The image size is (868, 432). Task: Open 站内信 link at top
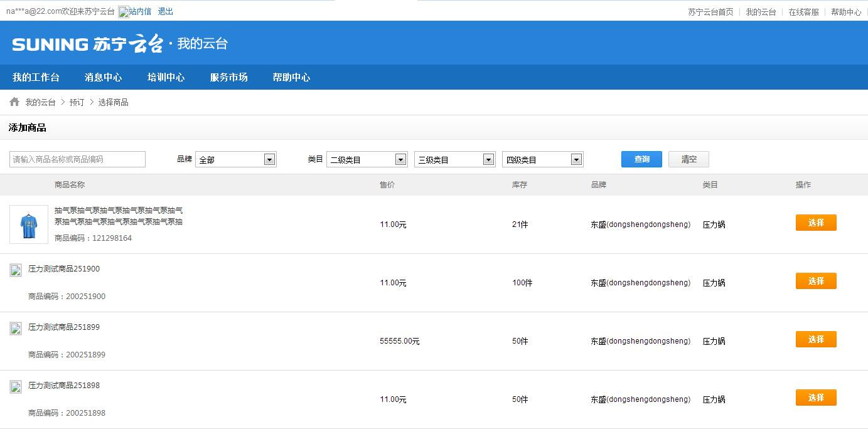[x=140, y=11]
